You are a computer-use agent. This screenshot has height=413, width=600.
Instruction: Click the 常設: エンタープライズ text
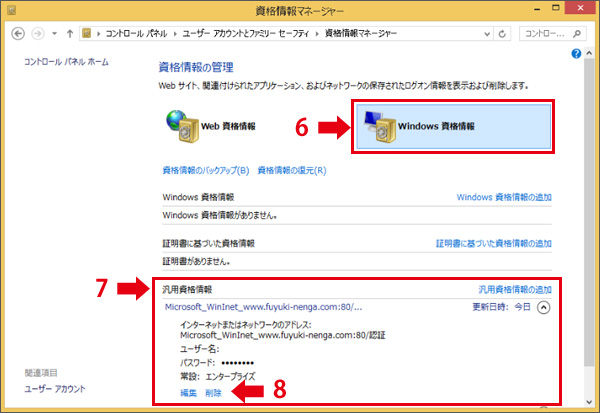218,377
